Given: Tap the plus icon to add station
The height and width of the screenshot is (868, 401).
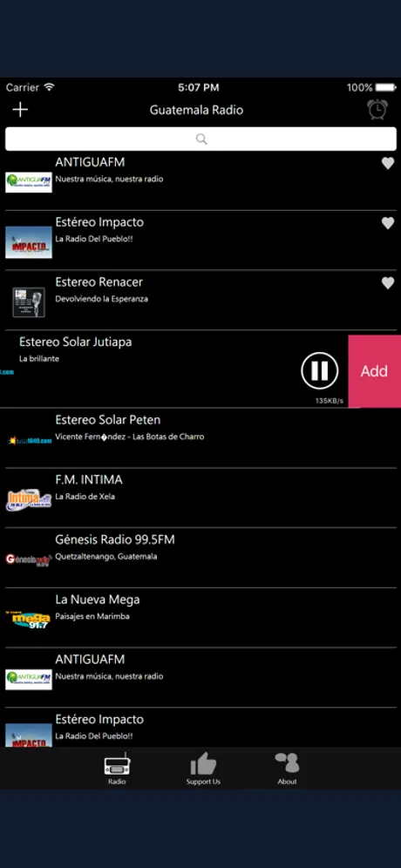Looking at the screenshot, I should click(x=20, y=110).
